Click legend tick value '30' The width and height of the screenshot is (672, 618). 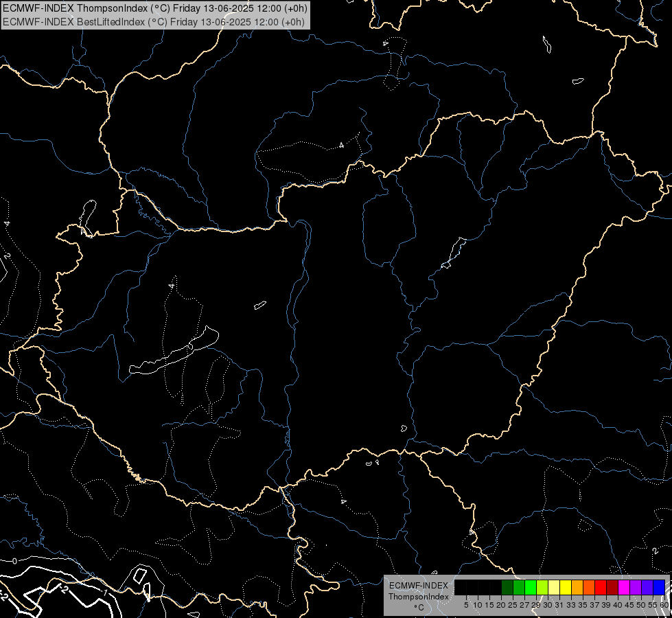click(x=548, y=605)
